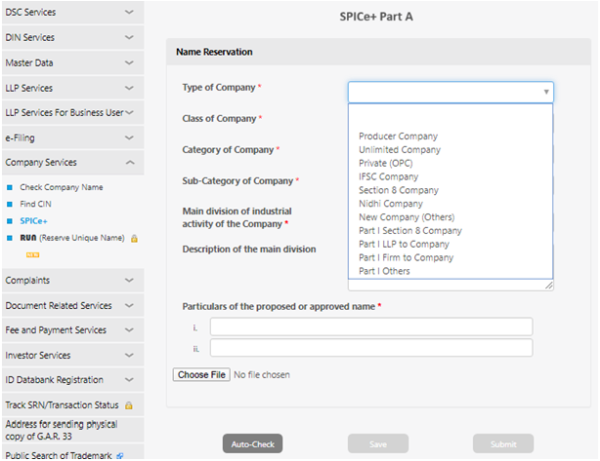Image resolution: width=600 pixels, height=461 pixels.
Task: Collapse the Company Services section
Action: (129, 162)
